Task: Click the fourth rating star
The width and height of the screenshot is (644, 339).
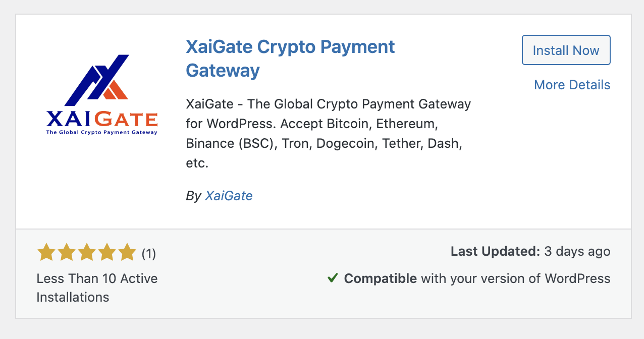Action: 107,252
